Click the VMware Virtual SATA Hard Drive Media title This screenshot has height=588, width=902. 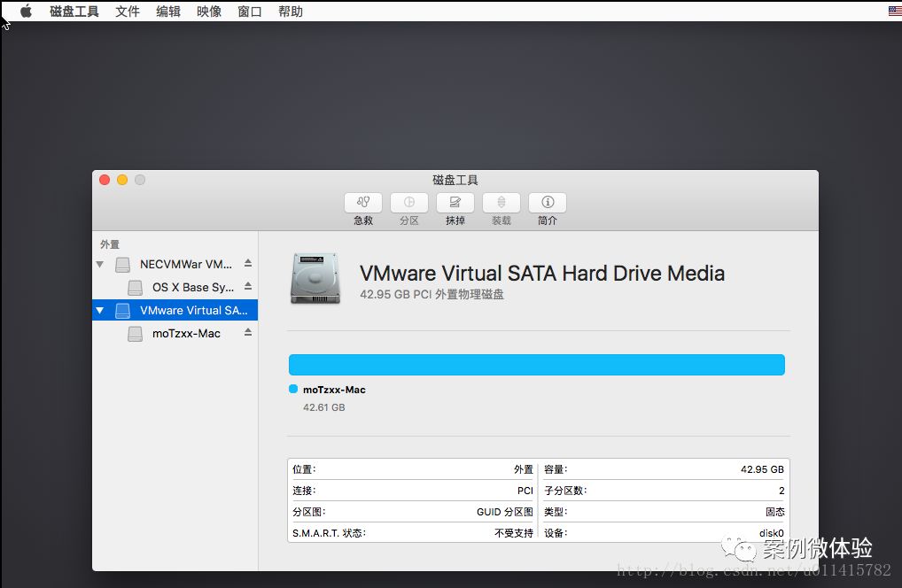(x=542, y=274)
